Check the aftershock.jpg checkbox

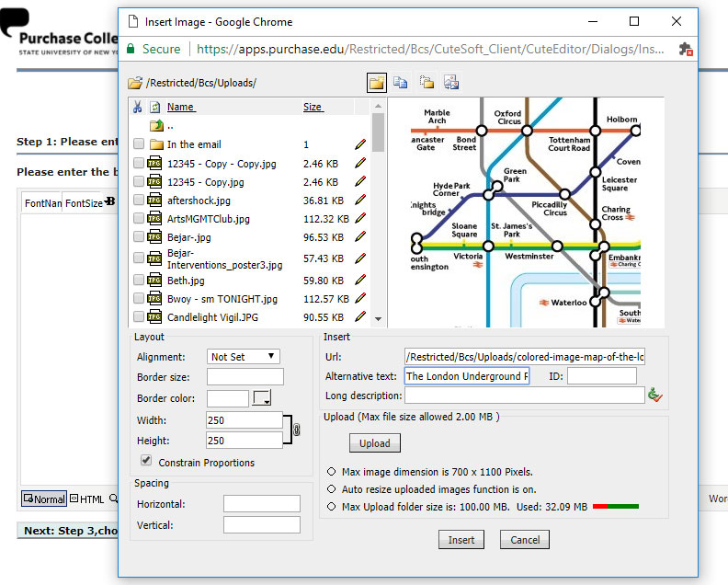point(139,200)
